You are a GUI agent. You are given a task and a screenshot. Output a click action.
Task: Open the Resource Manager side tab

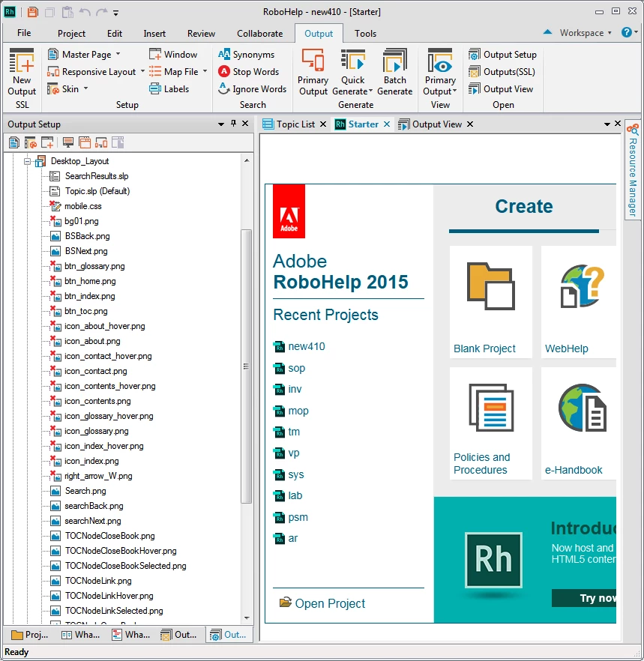(x=632, y=170)
